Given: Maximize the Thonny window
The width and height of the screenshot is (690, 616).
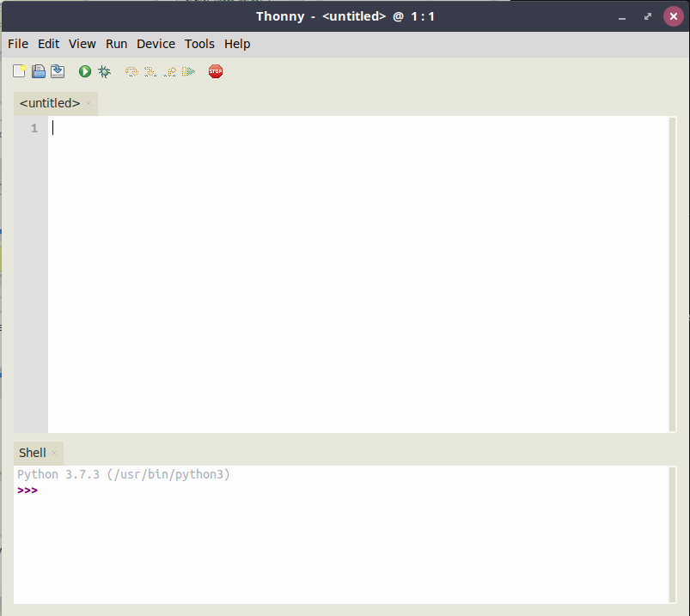Looking at the screenshot, I should click(x=648, y=16).
